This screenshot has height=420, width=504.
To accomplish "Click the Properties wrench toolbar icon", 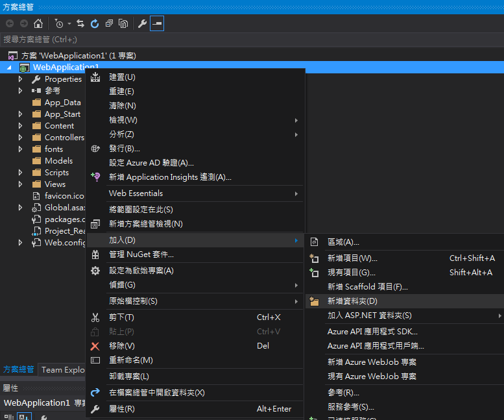I will point(143,23).
